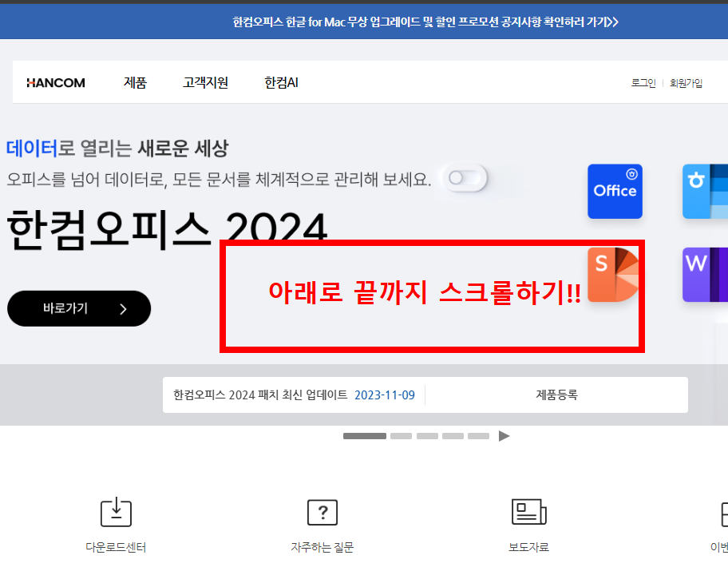Click the 2023-11-09 patch update date
The image size is (728, 575).
coord(384,395)
